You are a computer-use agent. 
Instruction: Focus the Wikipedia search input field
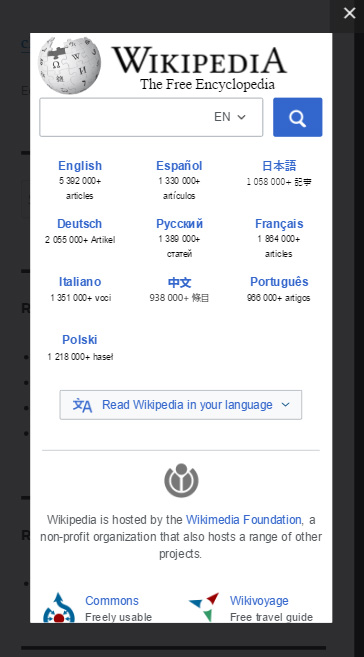[x=151, y=117]
